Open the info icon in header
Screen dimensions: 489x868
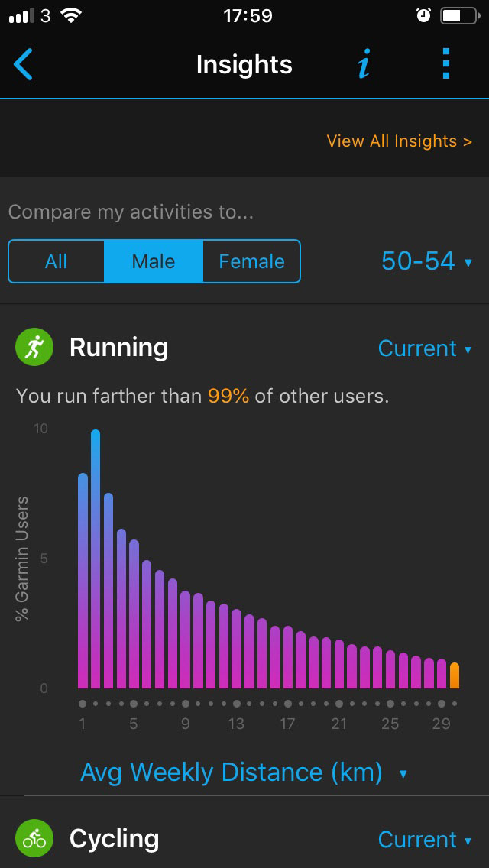[x=364, y=65]
